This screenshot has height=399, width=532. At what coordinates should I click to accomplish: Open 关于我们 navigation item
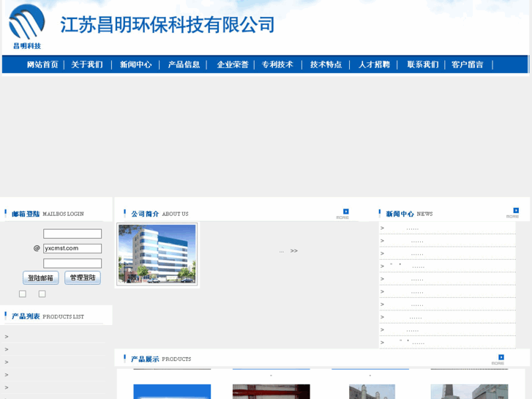pyautogui.click(x=87, y=64)
